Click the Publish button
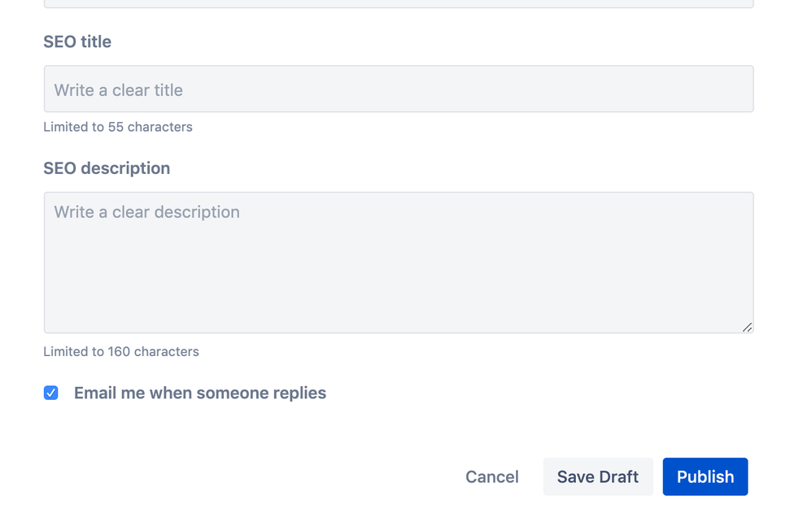Screen dimensions: 812x517 click(705, 476)
